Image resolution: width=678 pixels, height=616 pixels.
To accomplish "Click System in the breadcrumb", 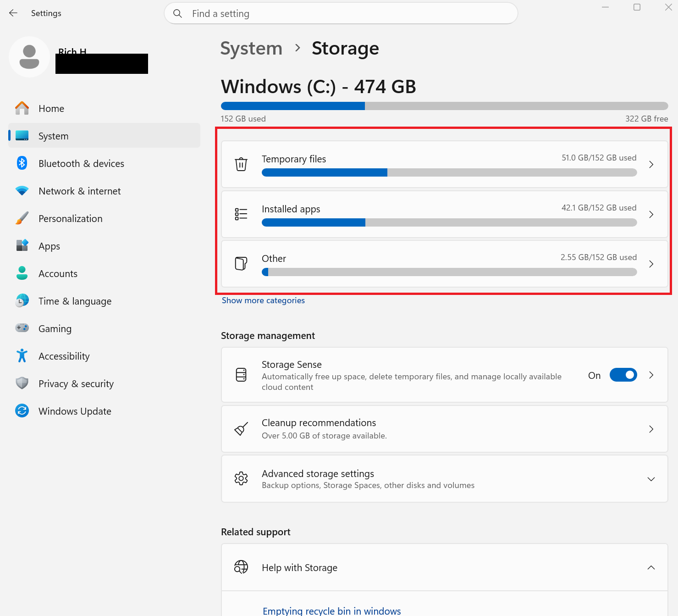I will (x=251, y=48).
